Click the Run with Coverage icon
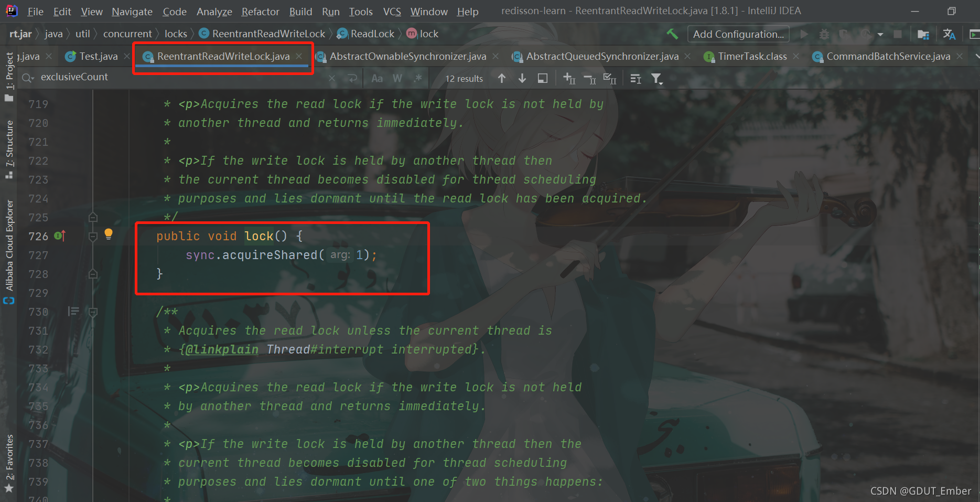This screenshot has height=502, width=980. [x=844, y=34]
